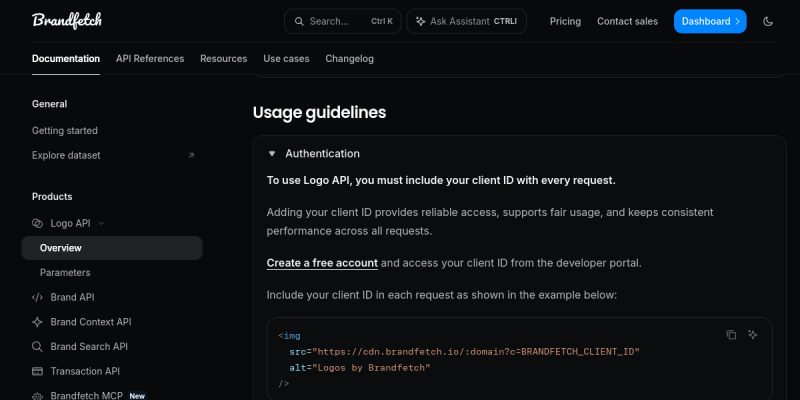800x400 pixels.
Task: Switch to Documentation tab
Action: coord(66,59)
